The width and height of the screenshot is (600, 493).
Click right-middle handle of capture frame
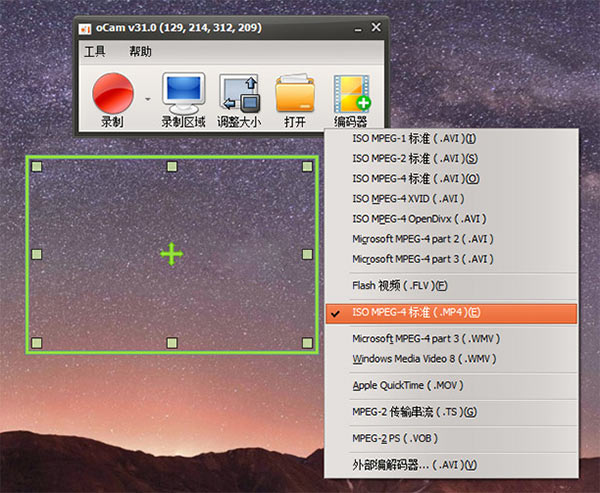307,255
